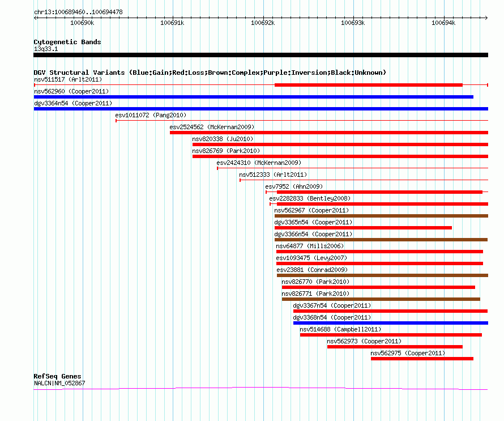The width and height of the screenshot is (504, 421).
Task: Open esv2424310 (McKernan2009) variant details
Action: 259,163
